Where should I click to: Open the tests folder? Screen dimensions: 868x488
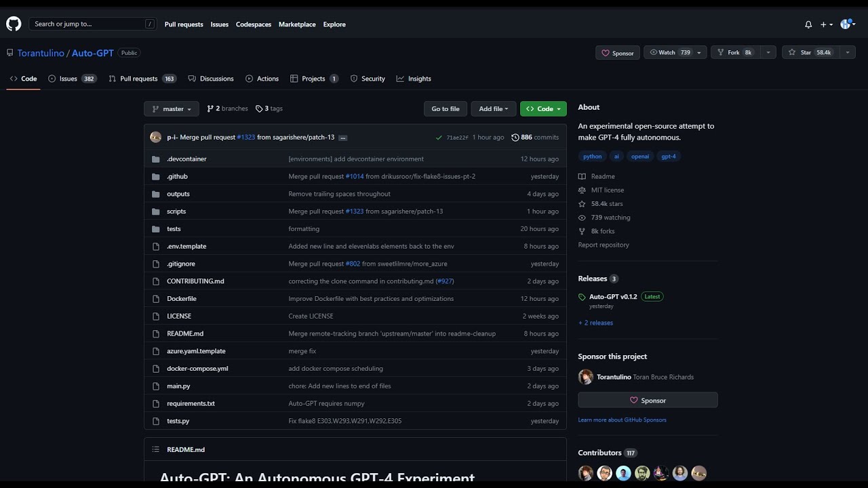[174, 229]
